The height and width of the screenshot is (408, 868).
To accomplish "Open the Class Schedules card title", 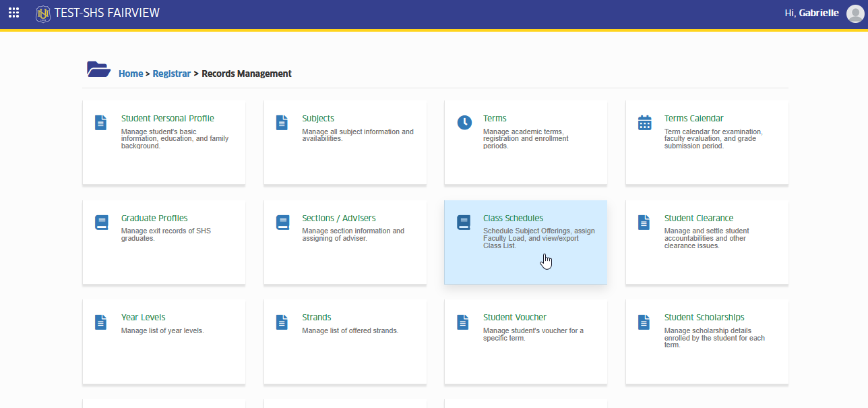I will 513,218.
